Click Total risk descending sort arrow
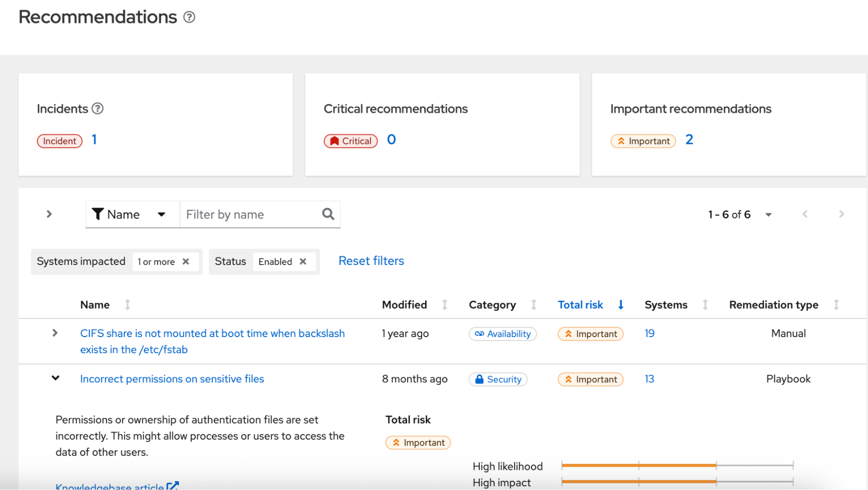 click(620, 305)
